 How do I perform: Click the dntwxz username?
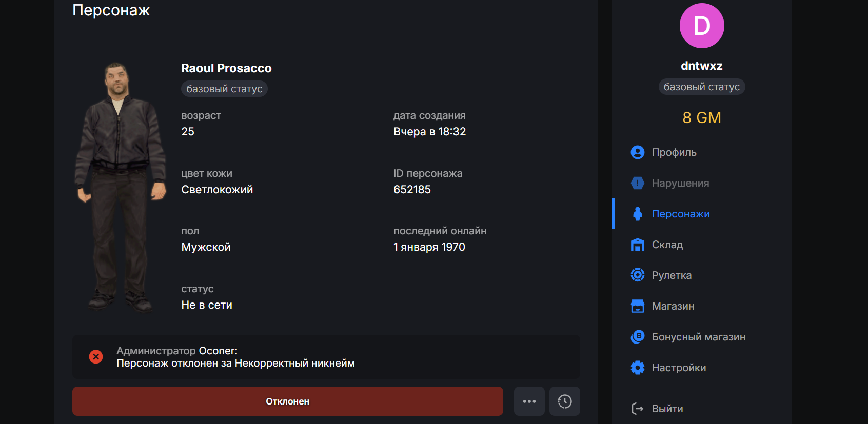701,66
